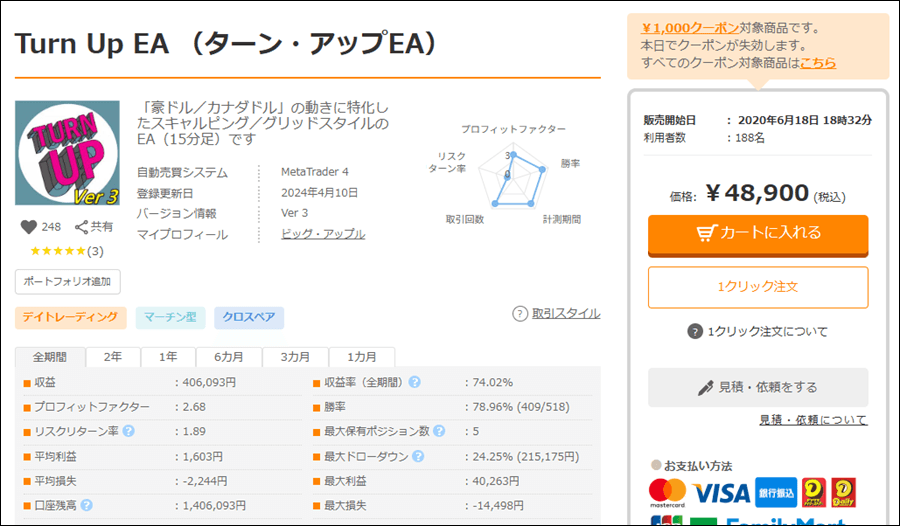Screen dimensions: 900x526
Task: Open the Turn Up Ver 3 product thumbnail
Action: (x=67, y=153)
